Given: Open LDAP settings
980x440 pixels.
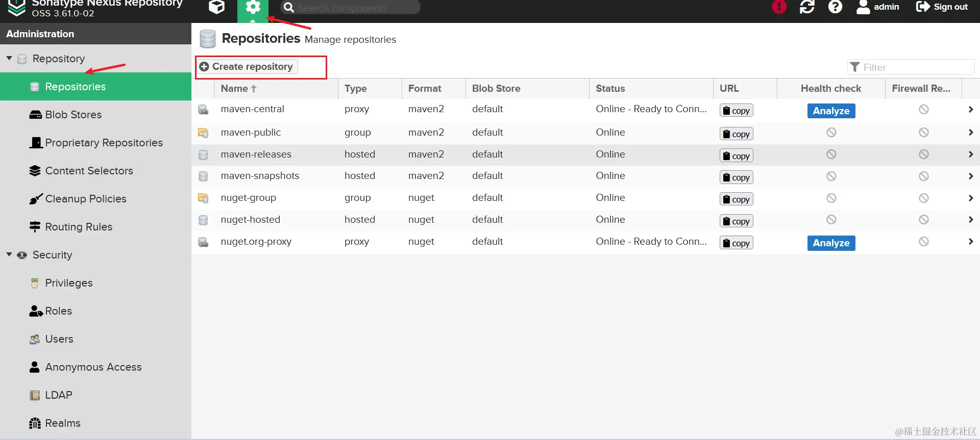Looking at the screenshot, I should (x=95, y=395).
